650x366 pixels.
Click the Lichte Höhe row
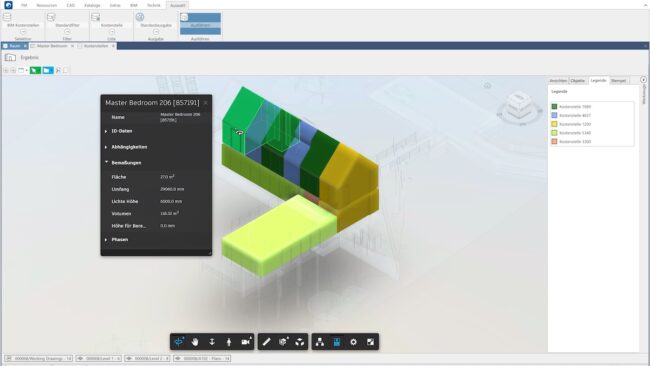pyautogui.click(x=156, y=201)
